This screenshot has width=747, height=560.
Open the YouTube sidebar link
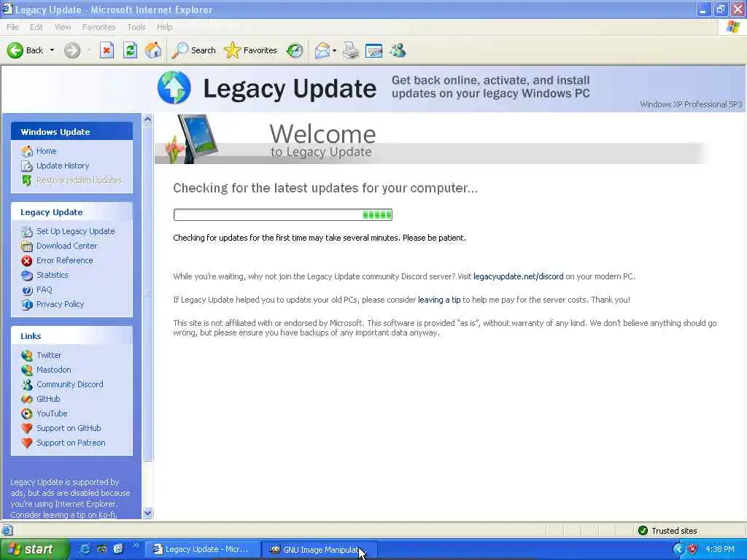pyautogui.click(x=52, y=413)
